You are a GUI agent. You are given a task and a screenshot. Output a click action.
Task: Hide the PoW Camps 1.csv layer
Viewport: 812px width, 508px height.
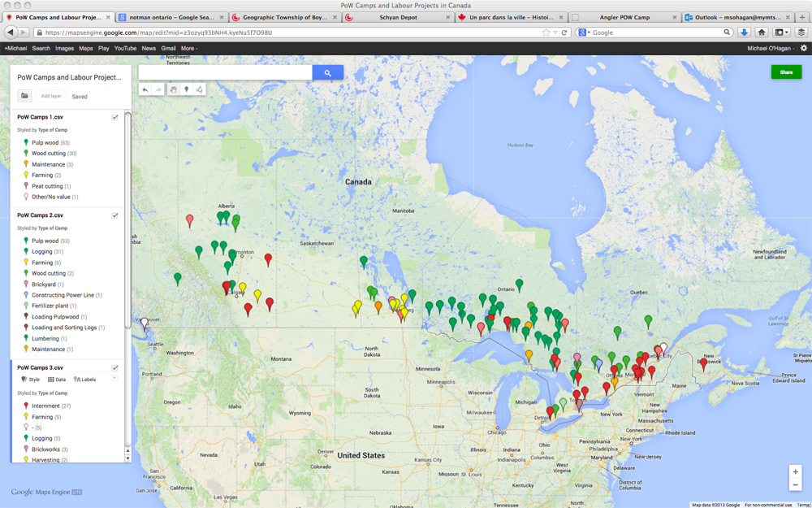[115, 117]
